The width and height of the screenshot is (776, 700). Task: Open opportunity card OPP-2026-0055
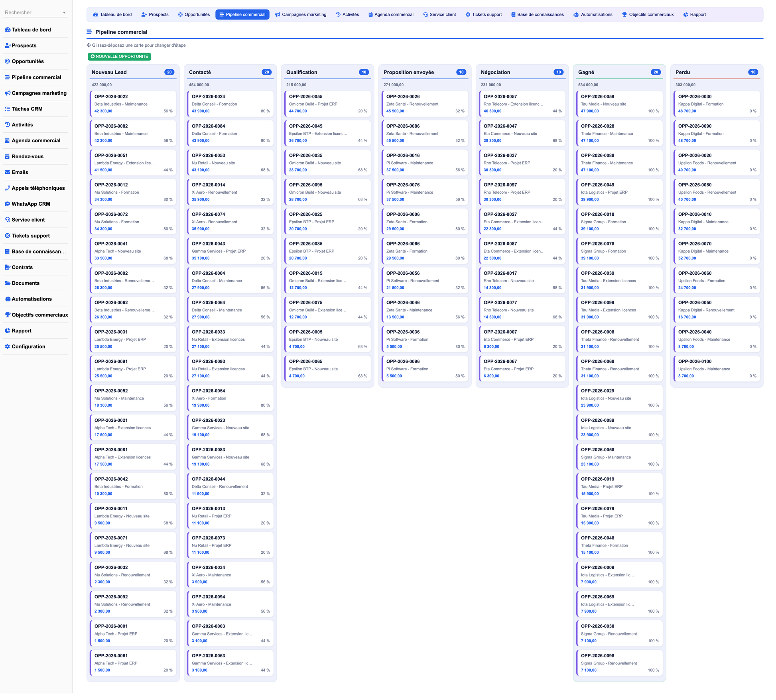(x=328, y=104)
